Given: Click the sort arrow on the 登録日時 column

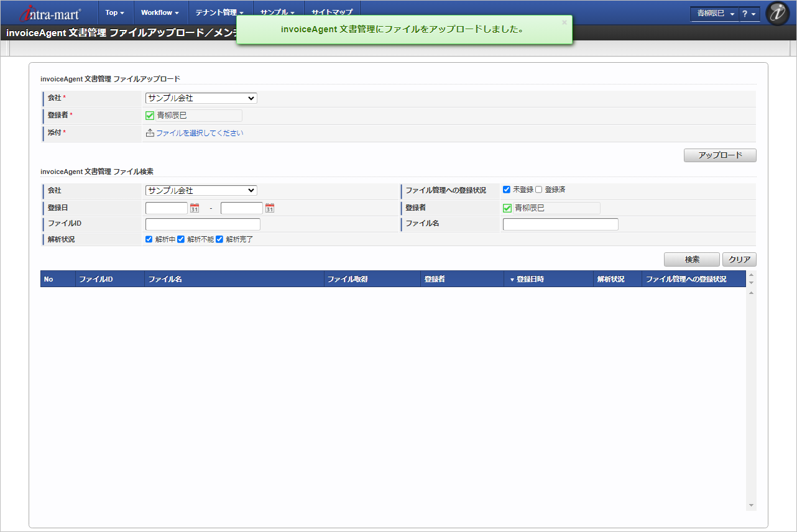Looking at the screenshot, I should point(512,280).
